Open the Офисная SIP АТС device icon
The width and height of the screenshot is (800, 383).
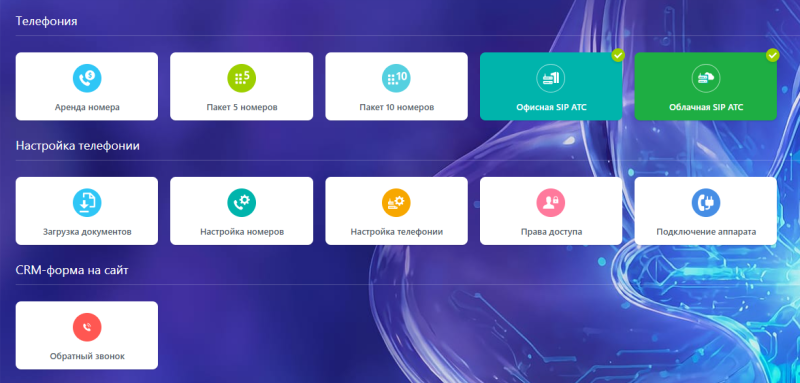click(x=551, y=78)
